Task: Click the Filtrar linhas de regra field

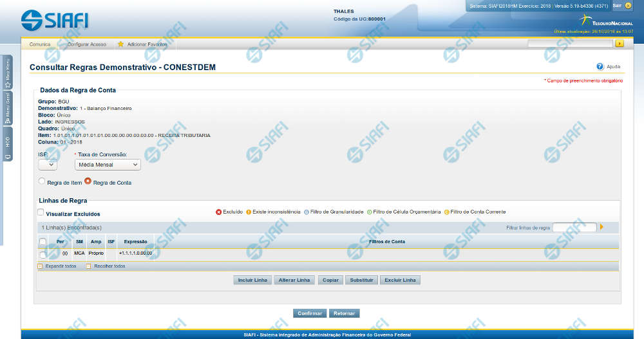Action: click(x=574, y=227)
